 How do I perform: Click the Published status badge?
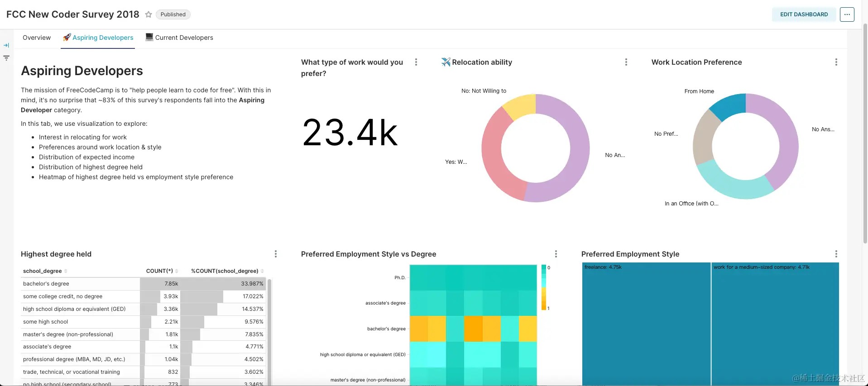173,14
